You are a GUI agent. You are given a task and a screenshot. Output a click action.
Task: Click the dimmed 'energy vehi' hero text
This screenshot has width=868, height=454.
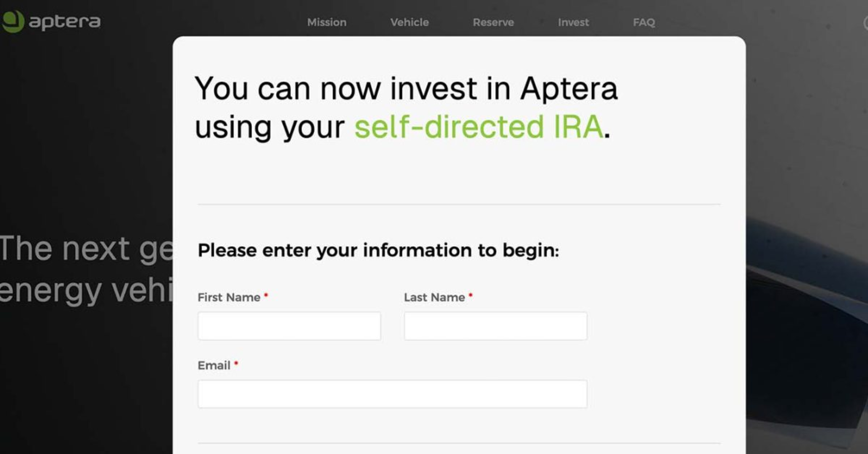coord(86,290)
